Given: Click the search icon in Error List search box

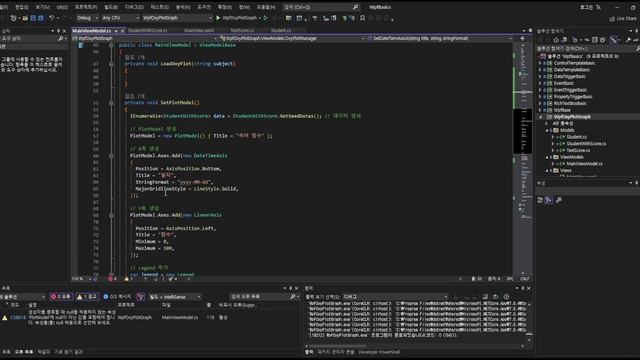Looking at the screenshot, I should (293, 297).
